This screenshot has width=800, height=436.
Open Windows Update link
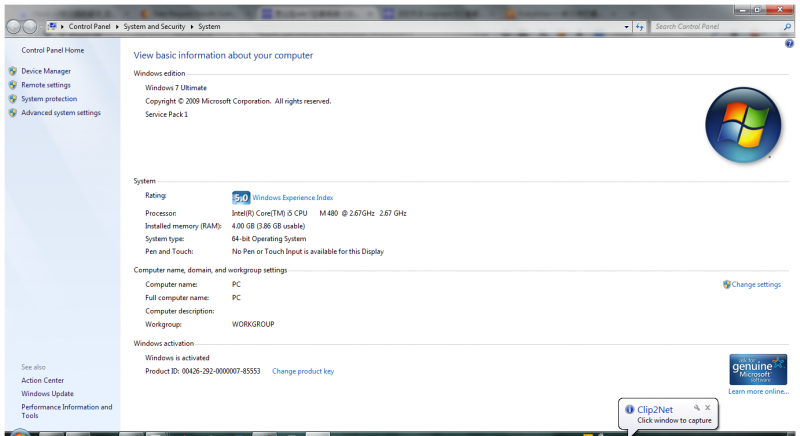click(x=47, y=394)
